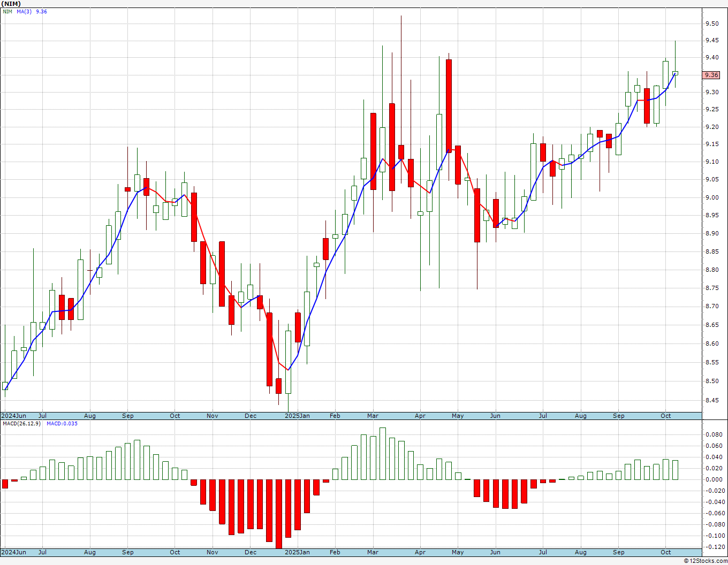
Task: Click the 9.15 price axis label
Action: click(712, 144)
